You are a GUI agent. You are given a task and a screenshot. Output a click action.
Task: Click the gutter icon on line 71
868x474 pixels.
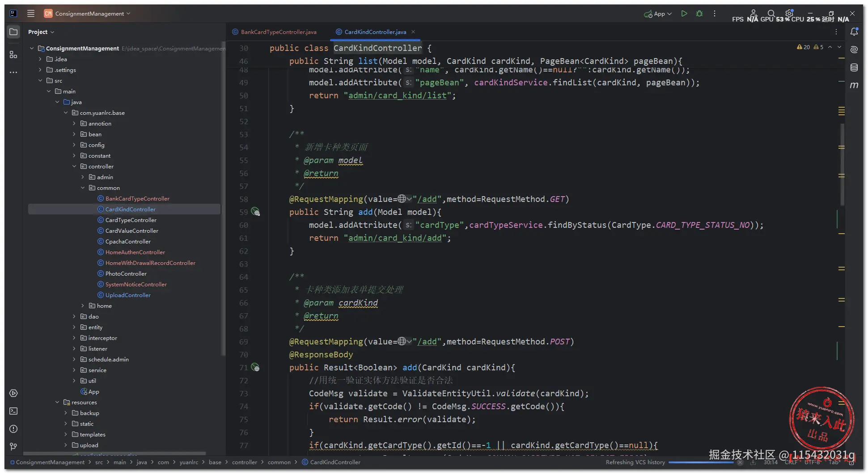255,367
